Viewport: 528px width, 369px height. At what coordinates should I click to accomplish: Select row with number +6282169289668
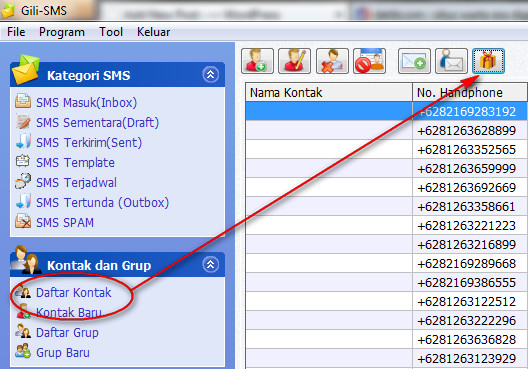coord(387,263)
